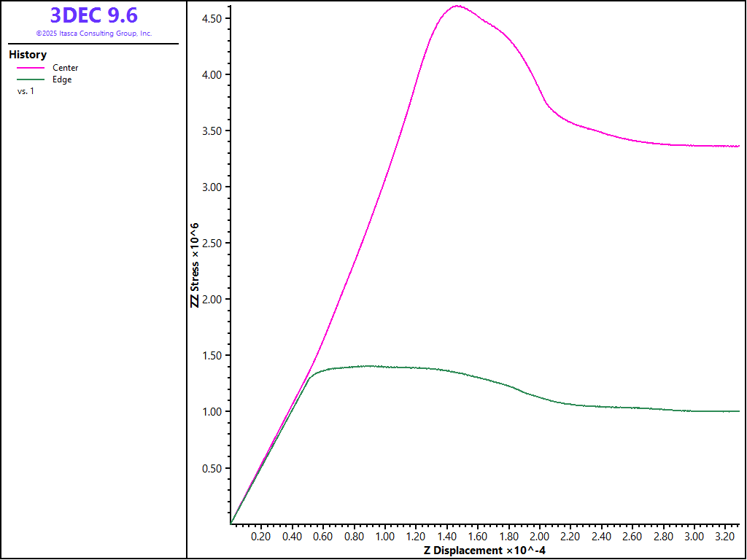Click the 3DEC 9.6 title
This screenshot has width=747, height=560.
point(93,15)
